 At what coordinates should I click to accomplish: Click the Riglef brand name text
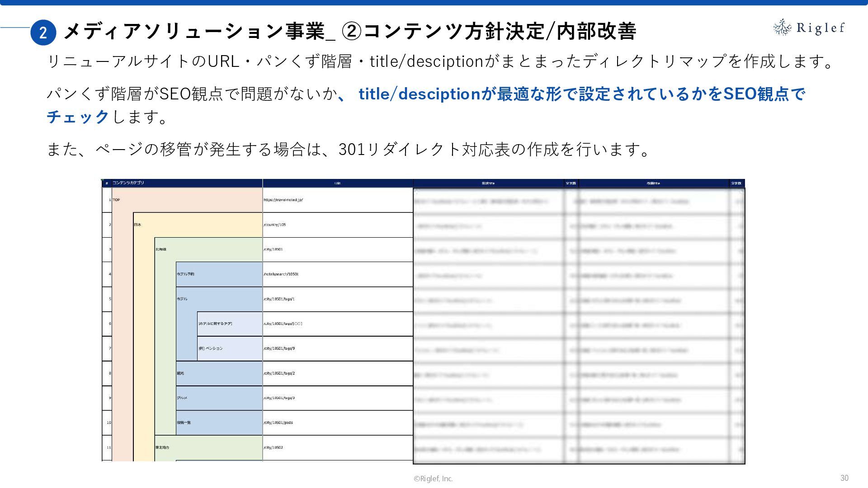point(820,28)
